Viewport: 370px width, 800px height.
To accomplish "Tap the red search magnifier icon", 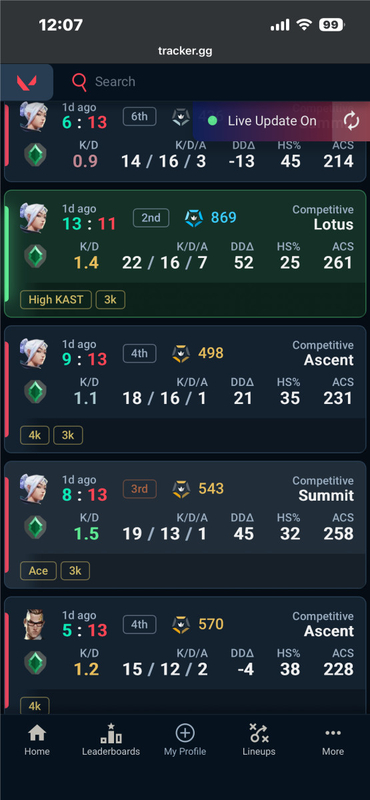I will (x=79, y=82).
